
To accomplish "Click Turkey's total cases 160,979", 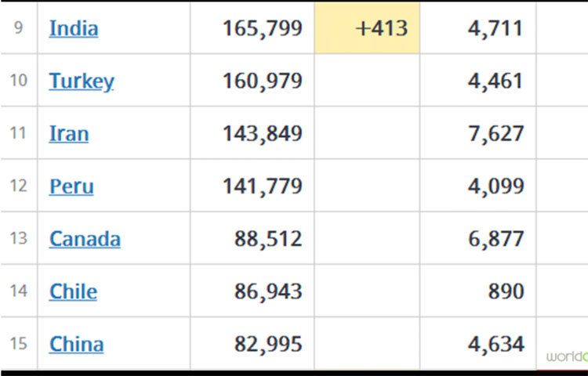I will (262, 81).
